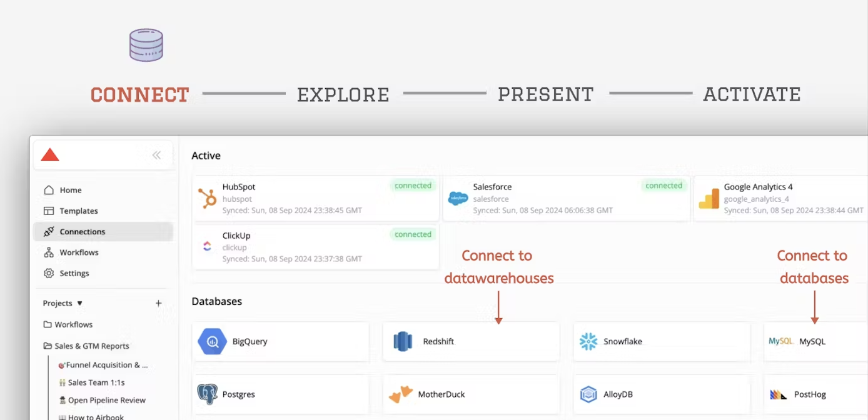Open Workflows in the main sidebar menu

tap(103, 252)
